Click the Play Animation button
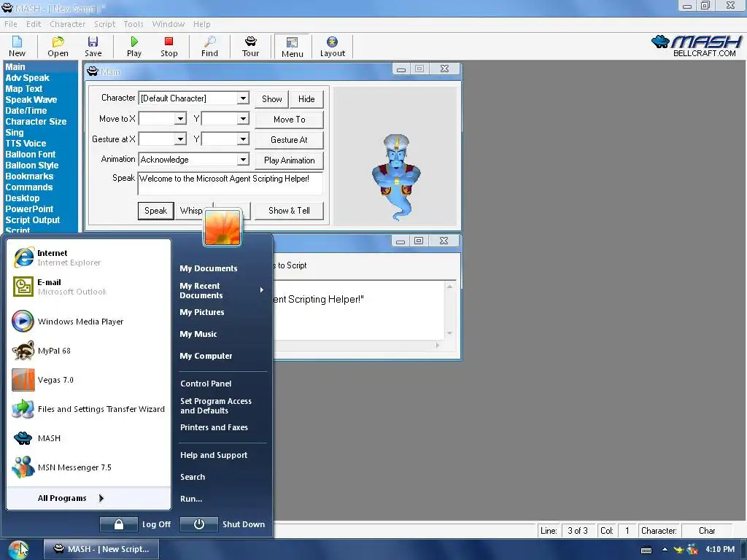The width and height of the screenshot is (747, 560). pos(289,160)
